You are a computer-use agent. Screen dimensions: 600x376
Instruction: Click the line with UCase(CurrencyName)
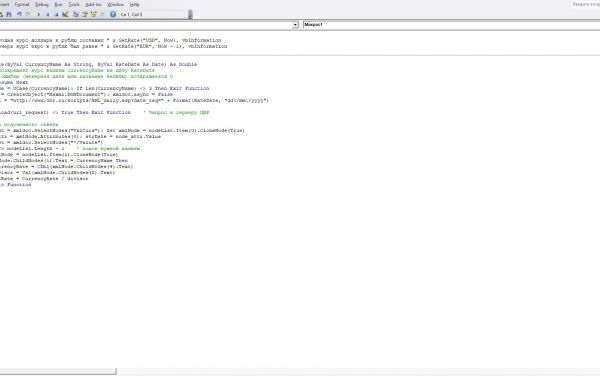105,88
